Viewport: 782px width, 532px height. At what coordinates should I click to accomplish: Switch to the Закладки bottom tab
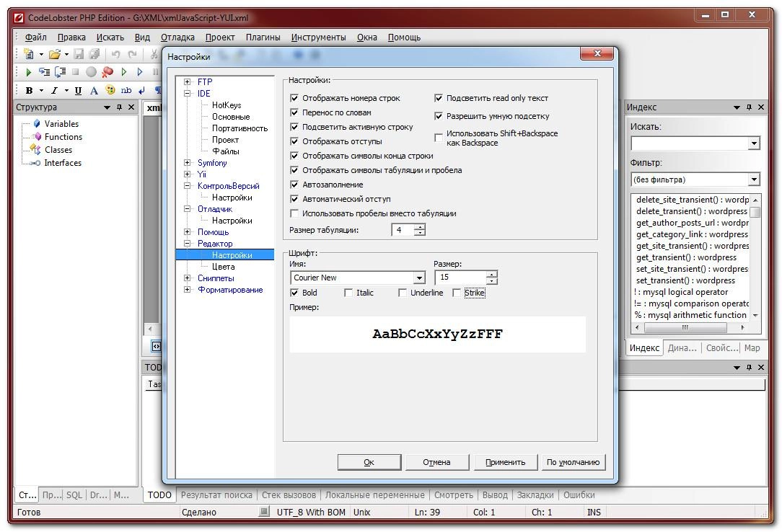point(535,495)
